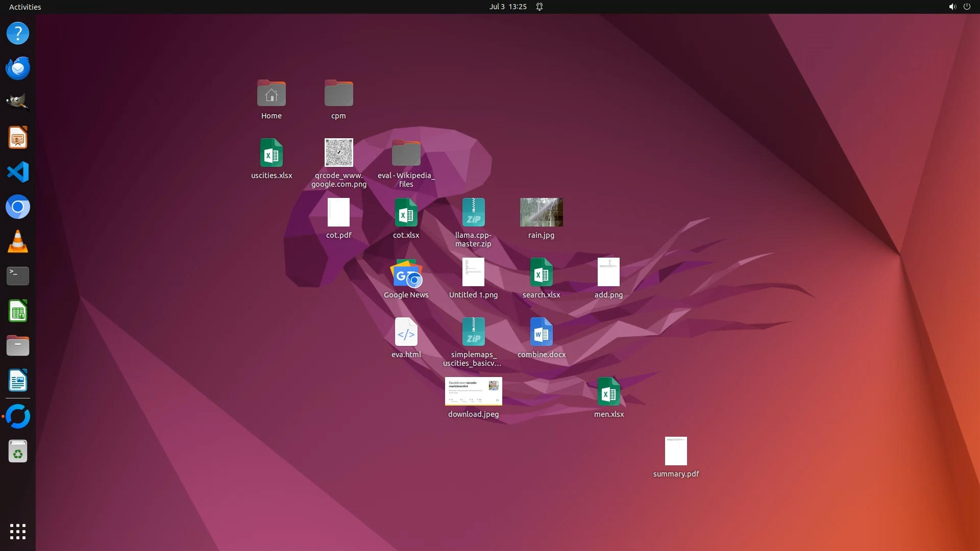980x551 pixels.
Task: Launch GIMP from the dock
Action: click(18, 103)
